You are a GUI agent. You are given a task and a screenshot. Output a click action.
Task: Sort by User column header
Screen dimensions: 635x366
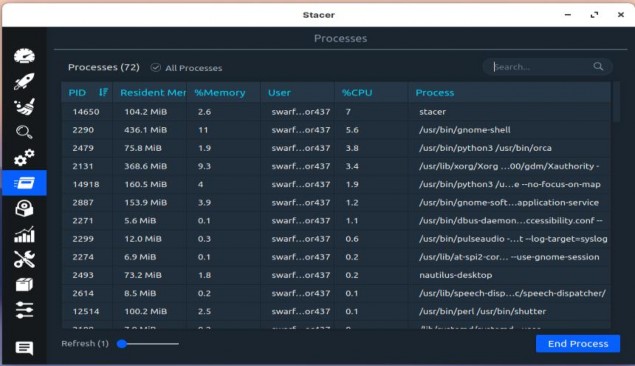point(297,92)
